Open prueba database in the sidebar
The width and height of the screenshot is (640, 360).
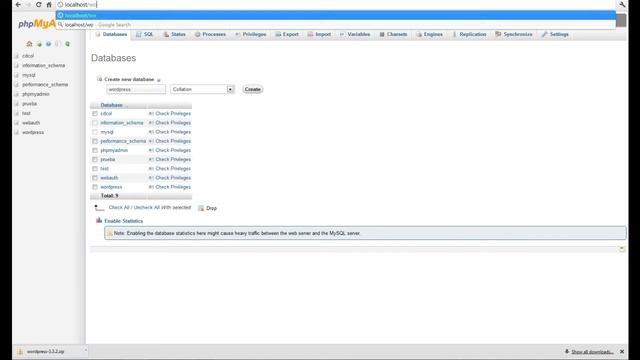(x=29, y=104)
